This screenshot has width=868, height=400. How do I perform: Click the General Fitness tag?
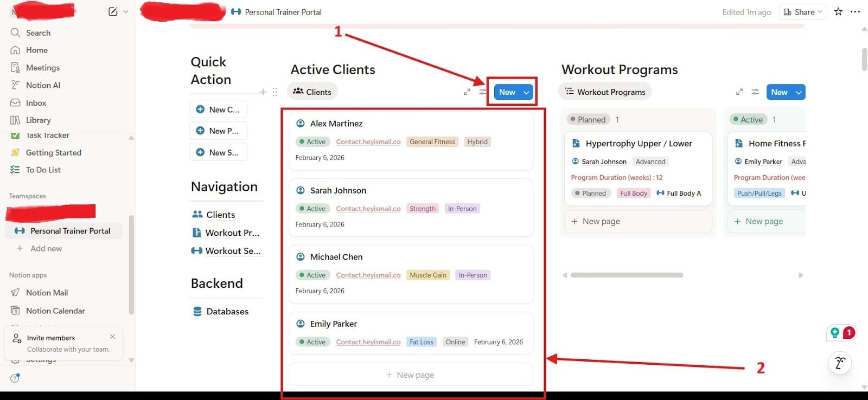(x=432, y=142)
